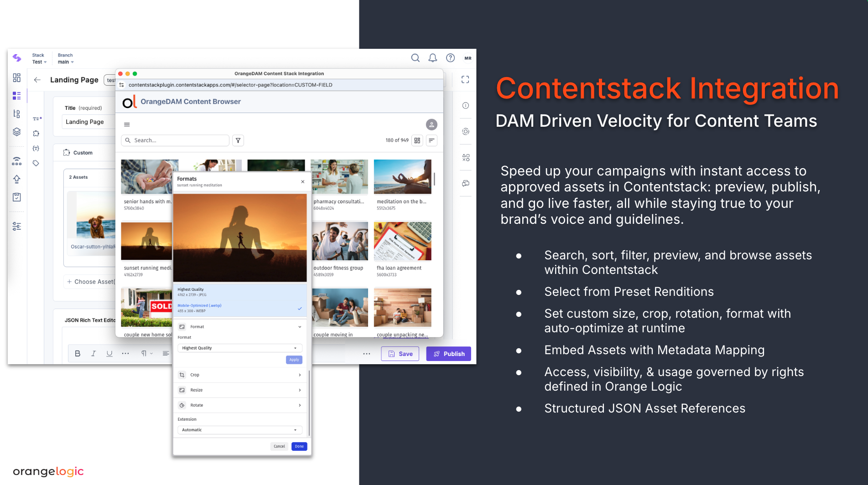Screen dimensions: 868x485
Task: Open the OrangeDAM user profile icon
Action: (431, 124)
